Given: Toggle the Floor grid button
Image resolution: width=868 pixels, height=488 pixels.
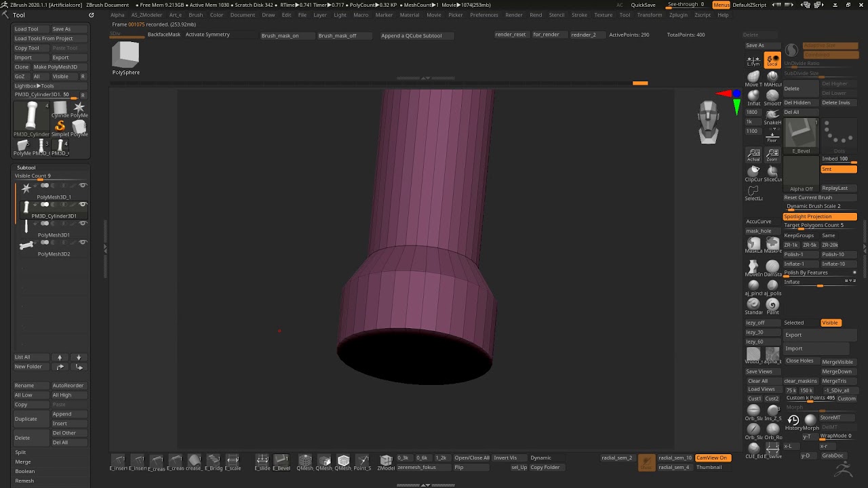Looking at the screenshot, I should 772,136.
